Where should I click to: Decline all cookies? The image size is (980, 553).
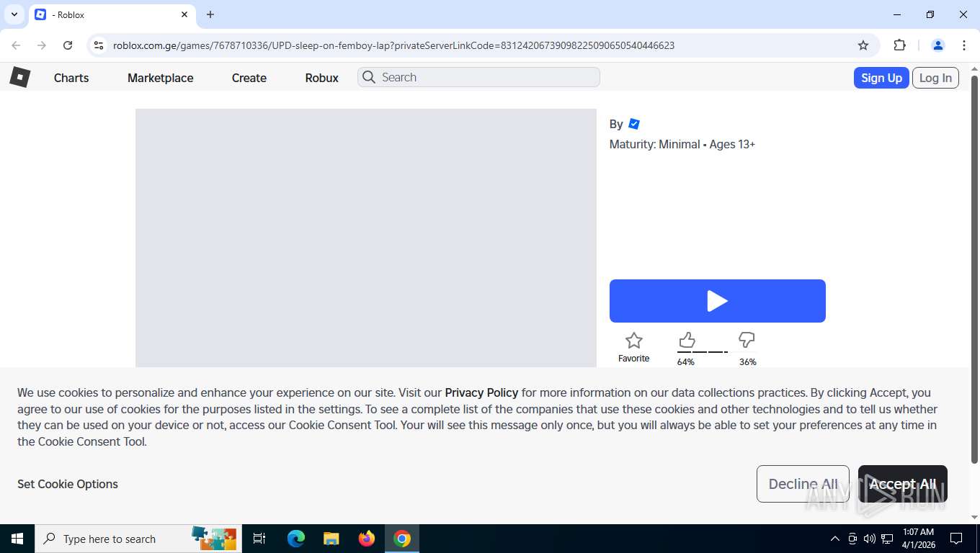803,484
